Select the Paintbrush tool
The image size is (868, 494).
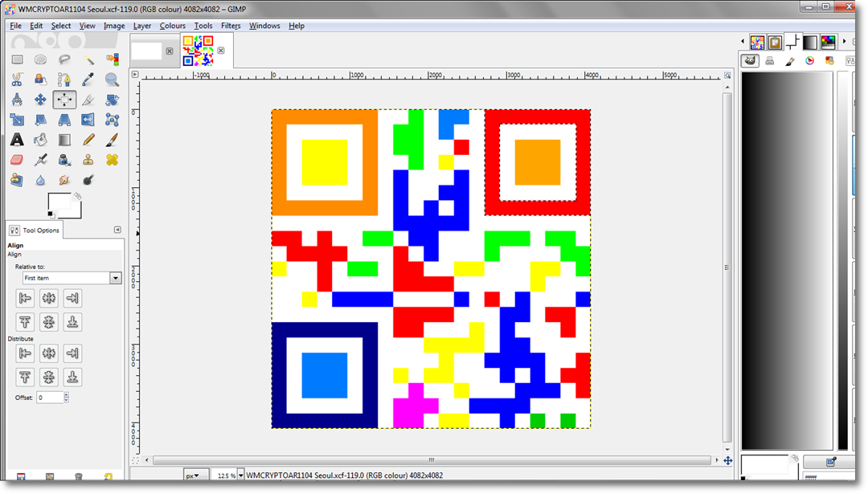click(x=112, y=140)
